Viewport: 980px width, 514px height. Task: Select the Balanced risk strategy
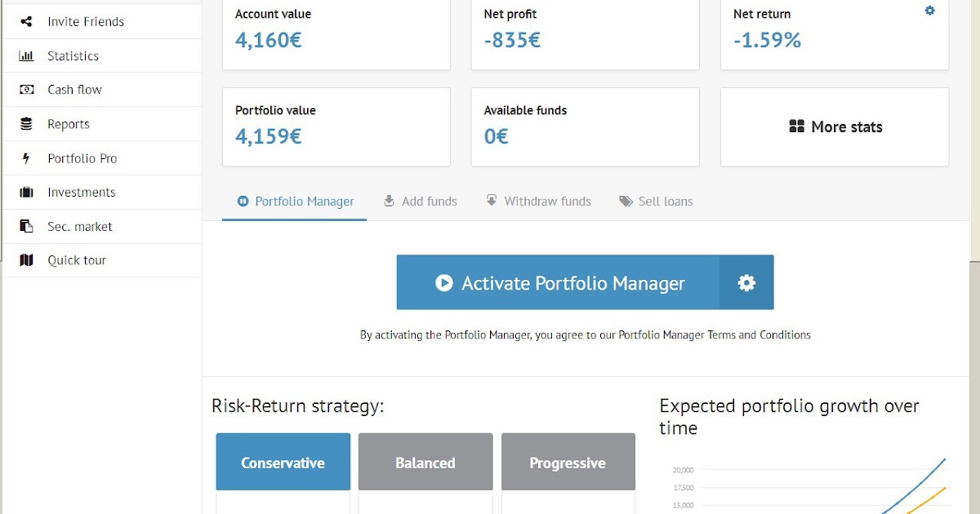pos(425,462)
